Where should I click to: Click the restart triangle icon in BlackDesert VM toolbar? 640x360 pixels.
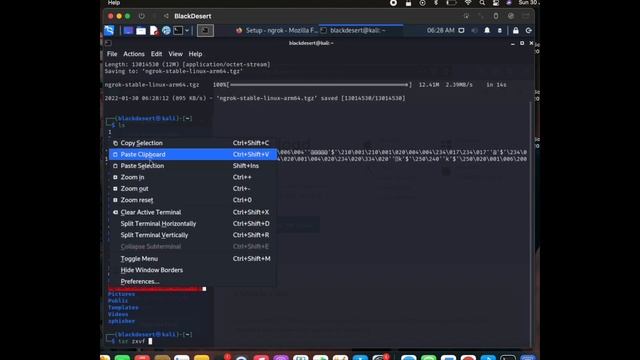coord(166,16)
